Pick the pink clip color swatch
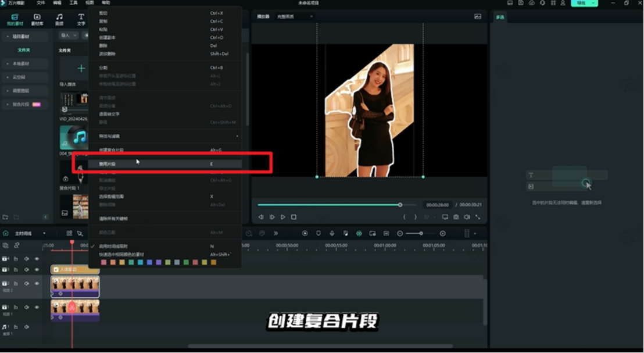This screenshot has height=353, width=644. (103, 262)
